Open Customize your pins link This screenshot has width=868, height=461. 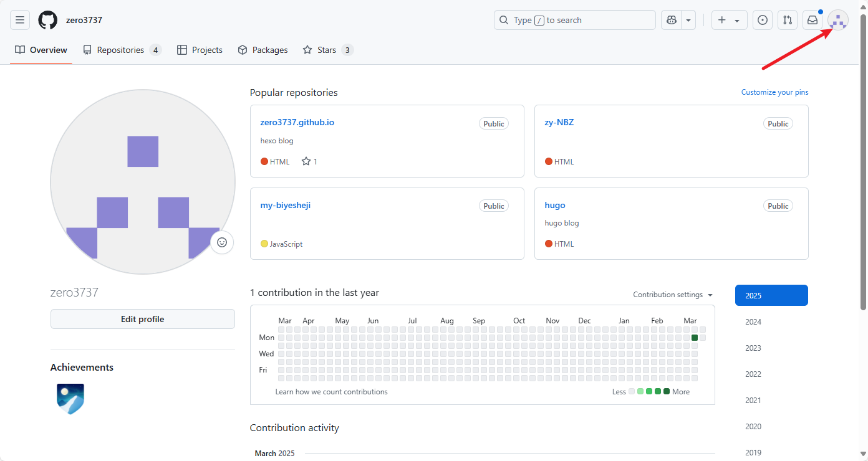coord(774,92)
